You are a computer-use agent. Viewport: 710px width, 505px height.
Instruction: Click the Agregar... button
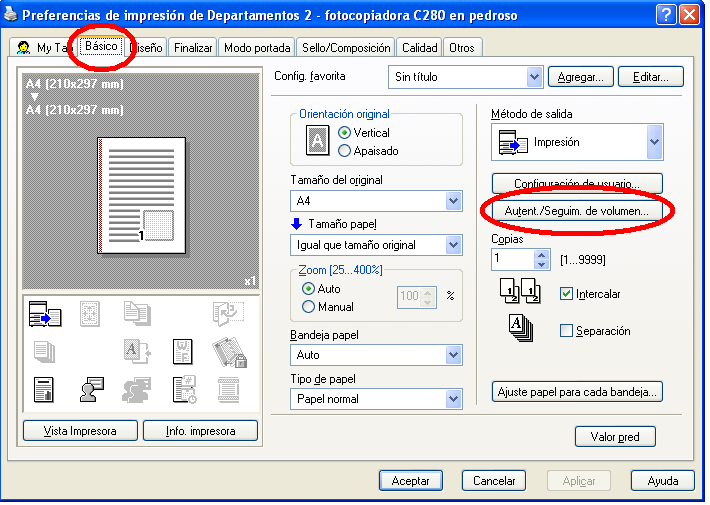click(x=580, y=77)
